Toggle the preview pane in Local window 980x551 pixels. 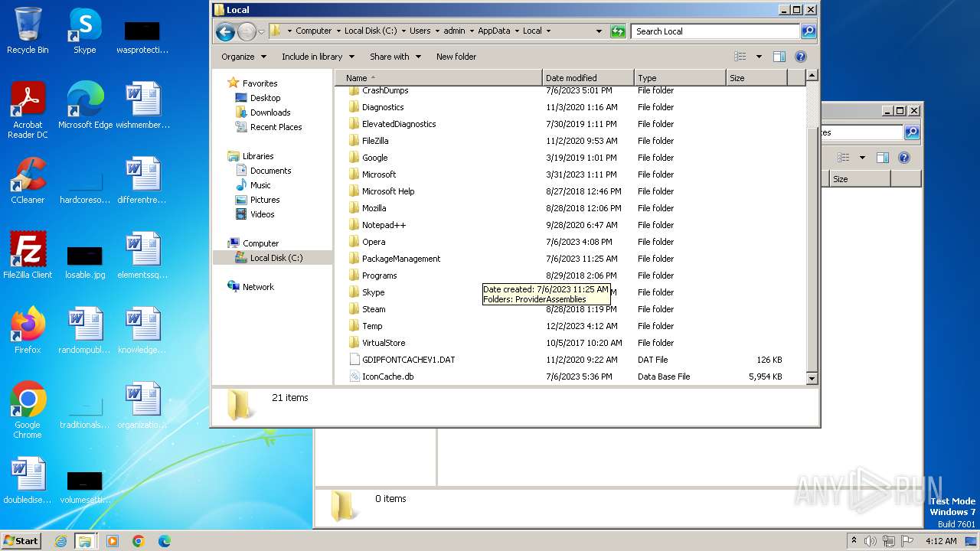(x=779, y=57)
